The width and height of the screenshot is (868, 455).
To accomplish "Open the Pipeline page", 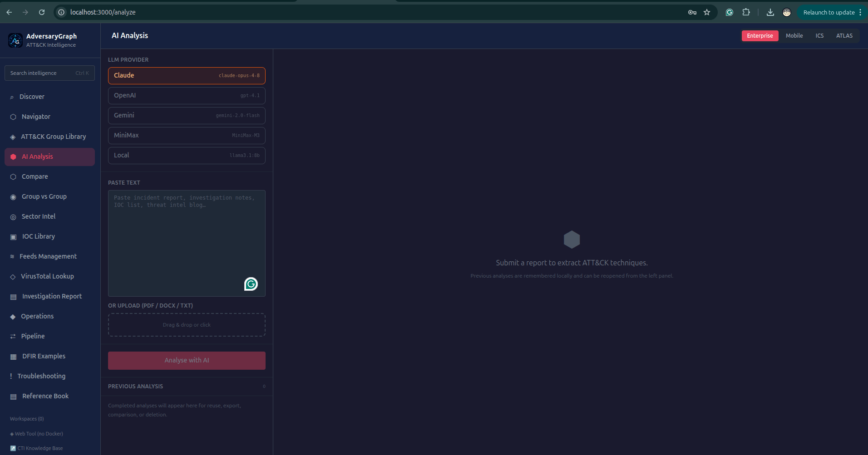I will tap(49, 337).
